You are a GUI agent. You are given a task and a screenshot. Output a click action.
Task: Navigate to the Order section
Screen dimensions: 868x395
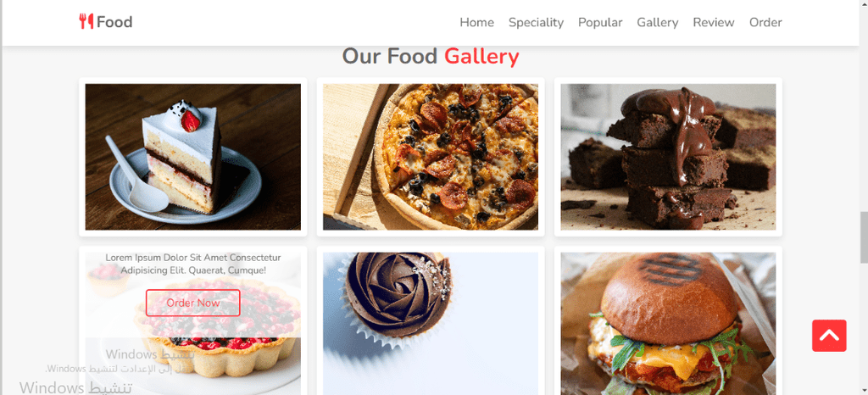pyautogui.click(x=765, y=22)
